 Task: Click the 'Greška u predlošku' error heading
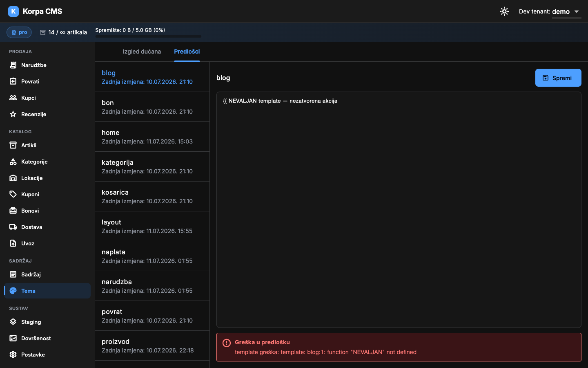click(262, 342)
